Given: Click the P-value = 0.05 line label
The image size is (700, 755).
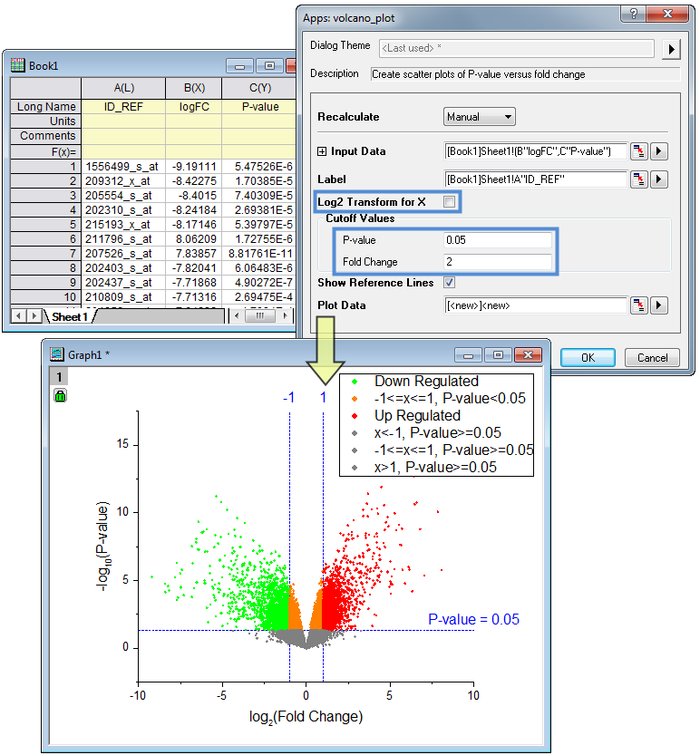Looking at the screenshot, I should click(473, 620).
